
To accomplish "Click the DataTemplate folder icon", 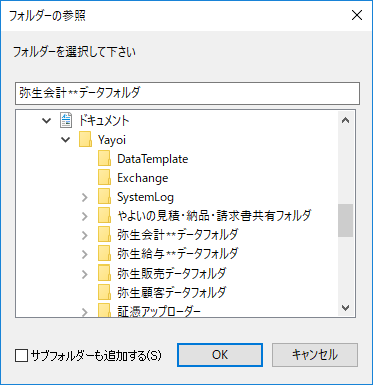I will point(104,159).
